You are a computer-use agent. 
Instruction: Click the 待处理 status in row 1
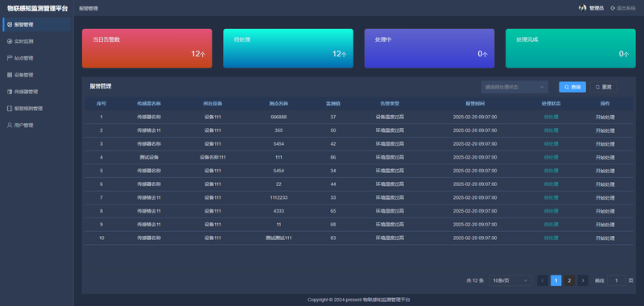551,117
